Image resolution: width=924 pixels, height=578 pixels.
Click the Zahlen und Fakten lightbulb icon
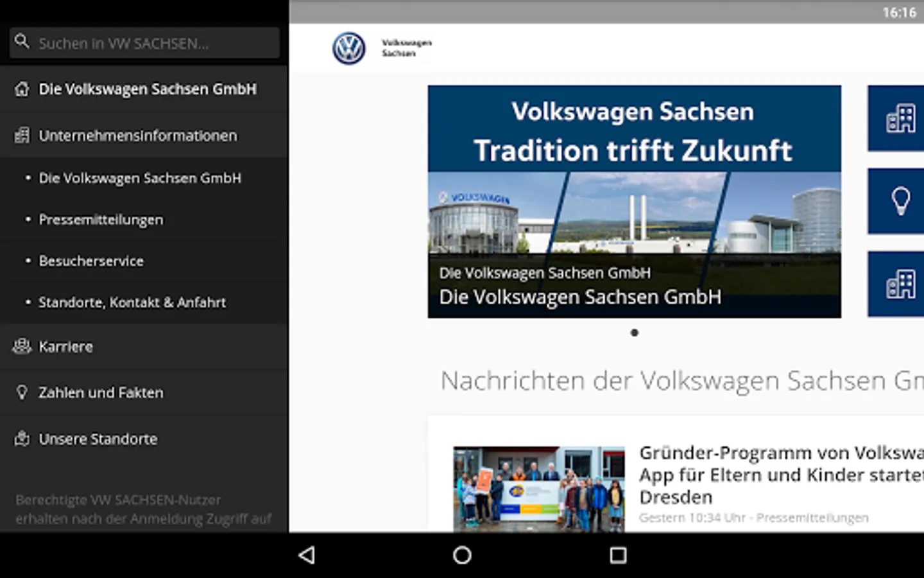pyautogui.click(x=22, y=392)
